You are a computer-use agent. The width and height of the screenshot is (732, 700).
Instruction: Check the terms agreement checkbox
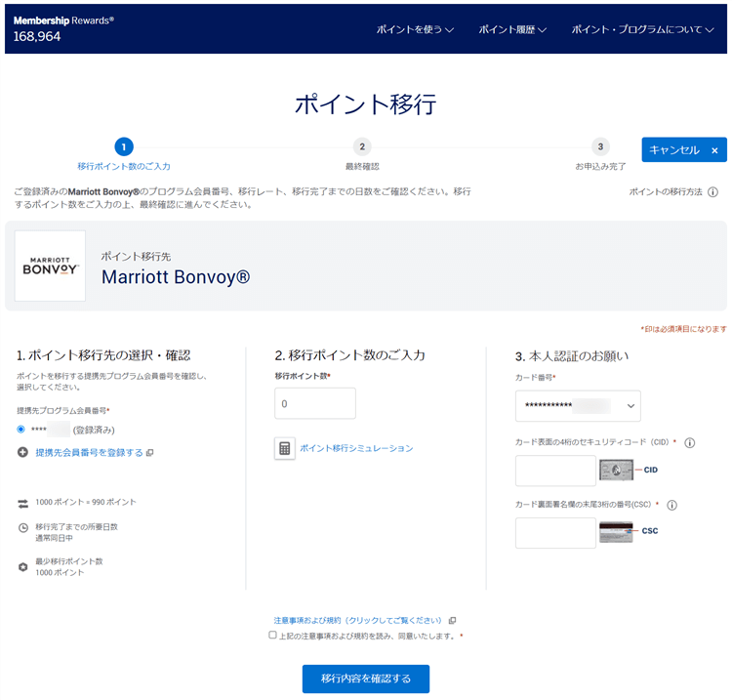tap(273, 636)
